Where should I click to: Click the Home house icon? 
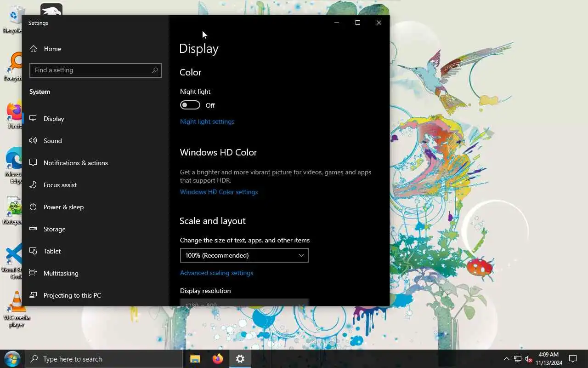[34, 49]
